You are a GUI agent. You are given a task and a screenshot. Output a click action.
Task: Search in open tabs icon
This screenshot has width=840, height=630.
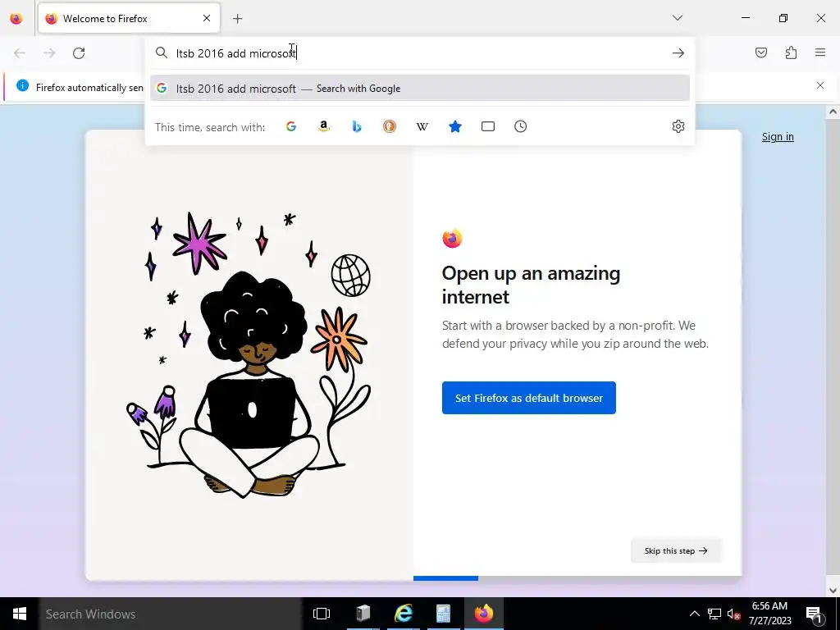point(488,126)
